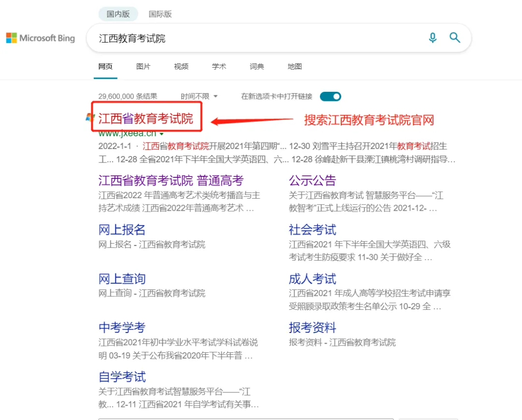The height and width of the screenshot is (420, 522).
Task: Click the favicon beside 江西省教育考试院 result
Action: (90, 117)
